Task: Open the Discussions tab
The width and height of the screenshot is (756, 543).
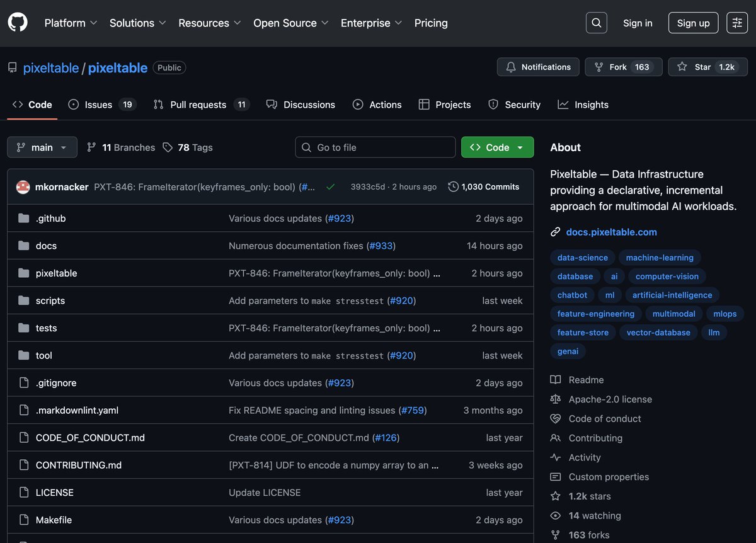Action: [x=301, y=105]
